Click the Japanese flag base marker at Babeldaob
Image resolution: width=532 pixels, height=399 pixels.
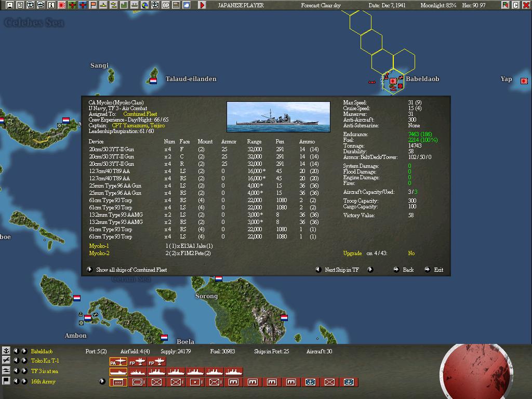coord(393,81)
